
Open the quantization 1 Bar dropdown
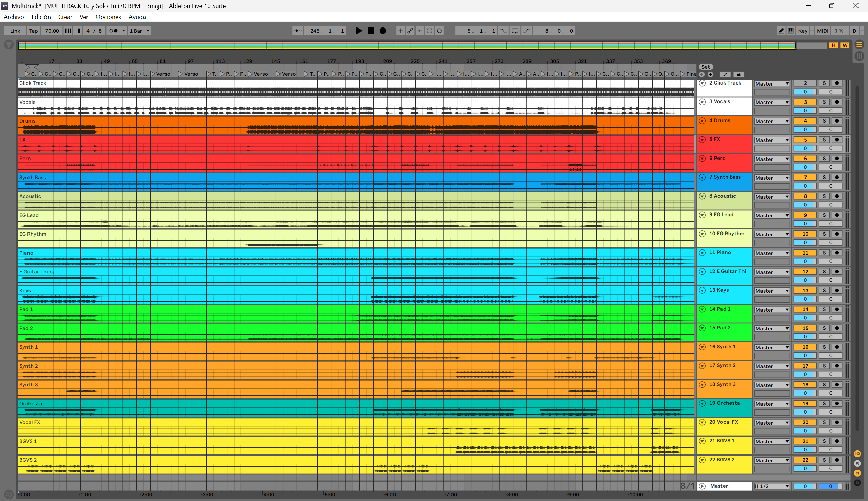tap(139, 31)
